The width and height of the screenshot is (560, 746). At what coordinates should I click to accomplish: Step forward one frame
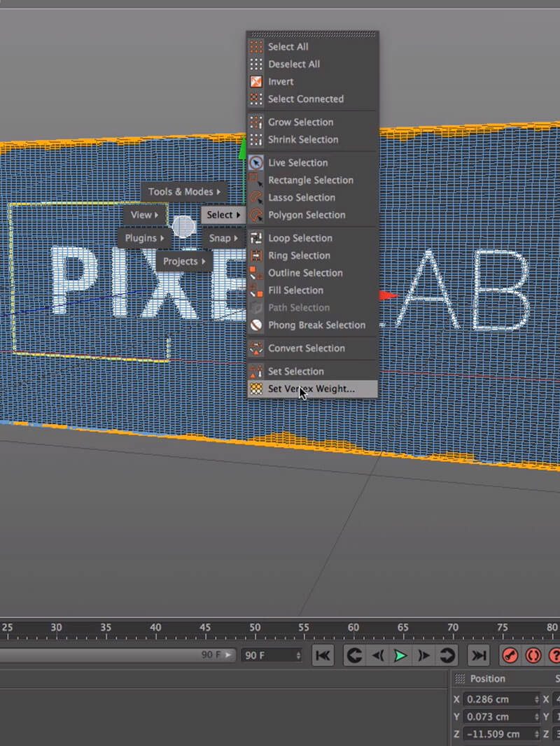pos(423,656)
